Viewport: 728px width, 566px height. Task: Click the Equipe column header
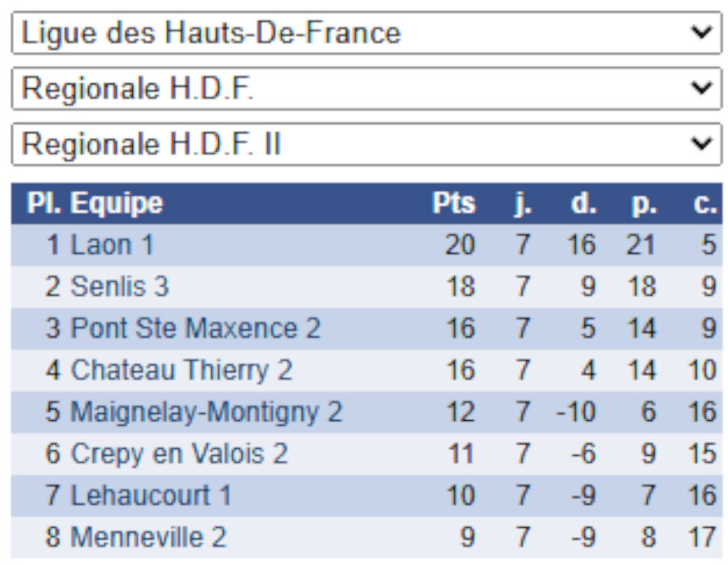[117, 204]
